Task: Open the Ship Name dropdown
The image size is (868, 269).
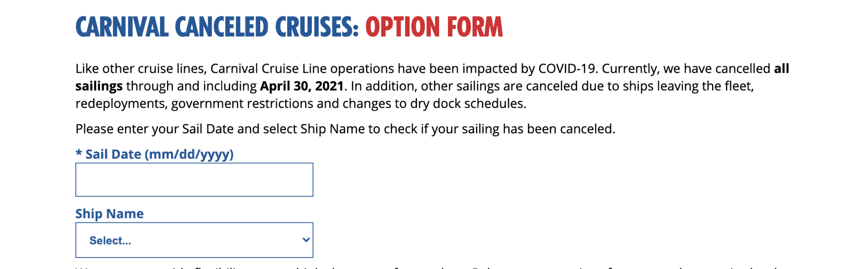Action: click(194, 240)
